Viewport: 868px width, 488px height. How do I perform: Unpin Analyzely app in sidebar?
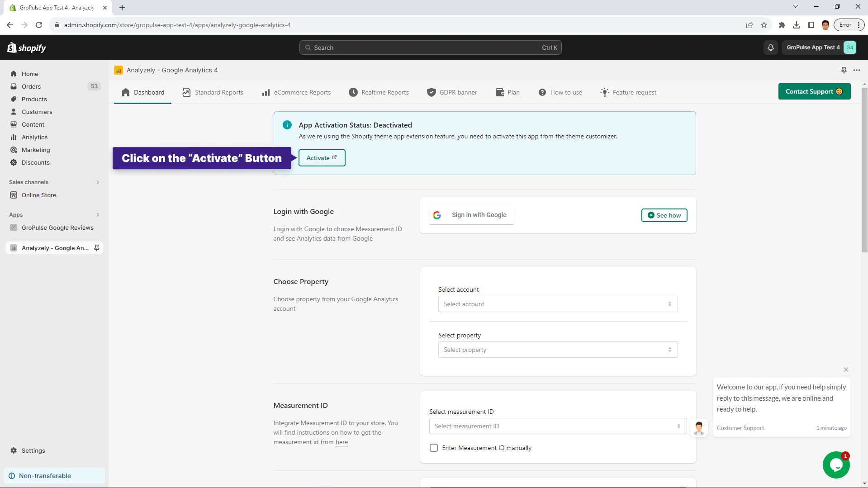click(x=97, y=248)
